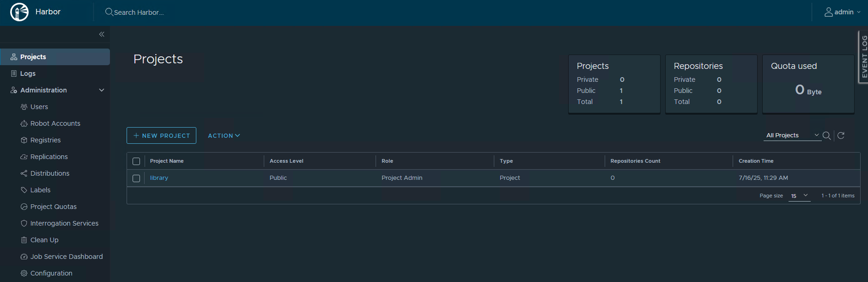Change the page size dropdown

click(x=799, y=196)
